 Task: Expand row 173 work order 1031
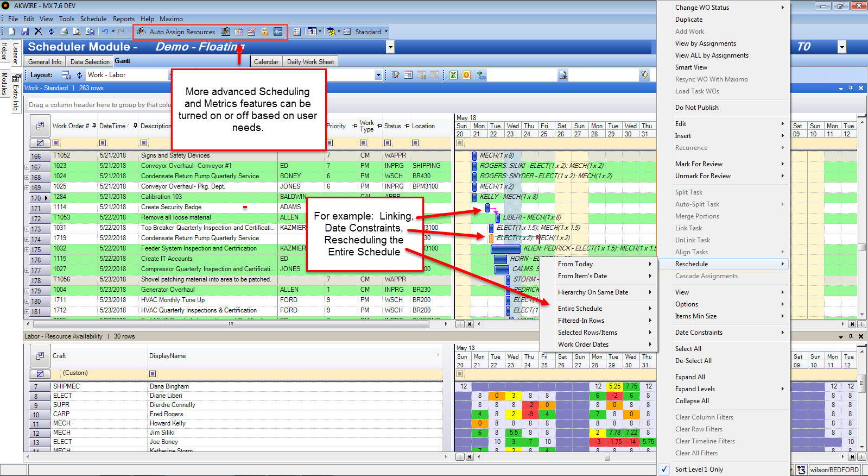(27, 229)
